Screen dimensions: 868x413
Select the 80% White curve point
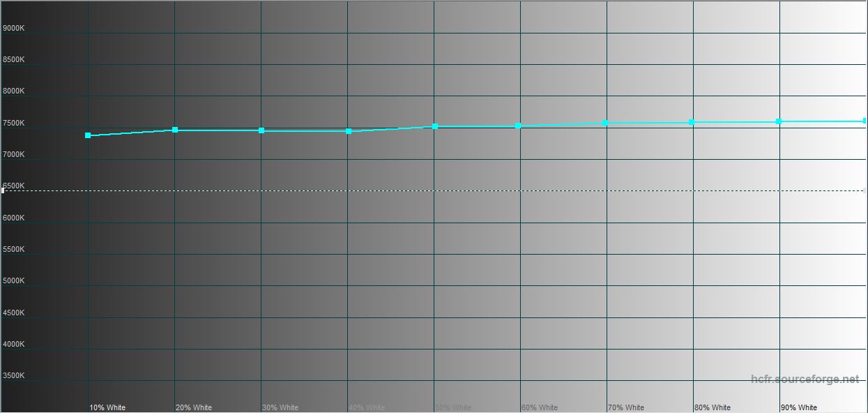692,122
